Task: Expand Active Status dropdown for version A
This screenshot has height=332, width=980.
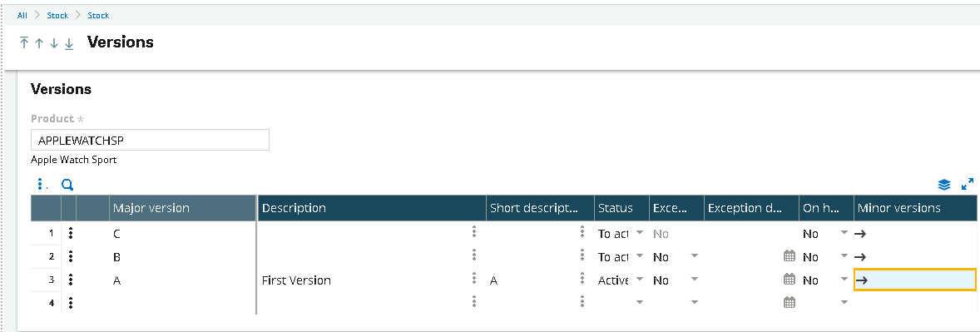Action: pos(640,280)
